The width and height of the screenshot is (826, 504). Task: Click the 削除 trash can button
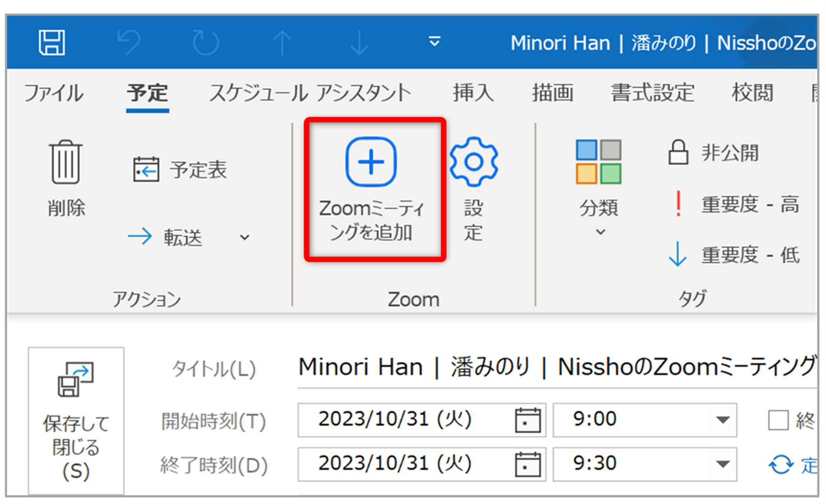(66, 179)
